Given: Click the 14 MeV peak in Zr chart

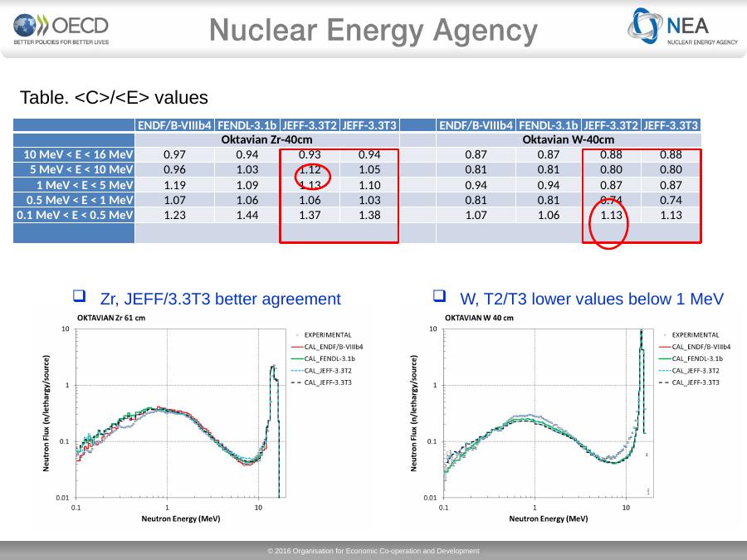Looking at the screenshot, I should pos(274,370).
